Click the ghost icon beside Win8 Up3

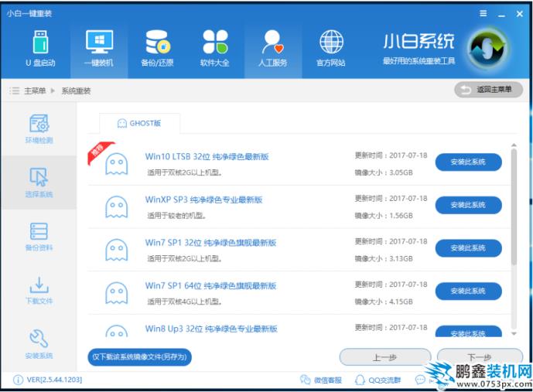point(117,331)
